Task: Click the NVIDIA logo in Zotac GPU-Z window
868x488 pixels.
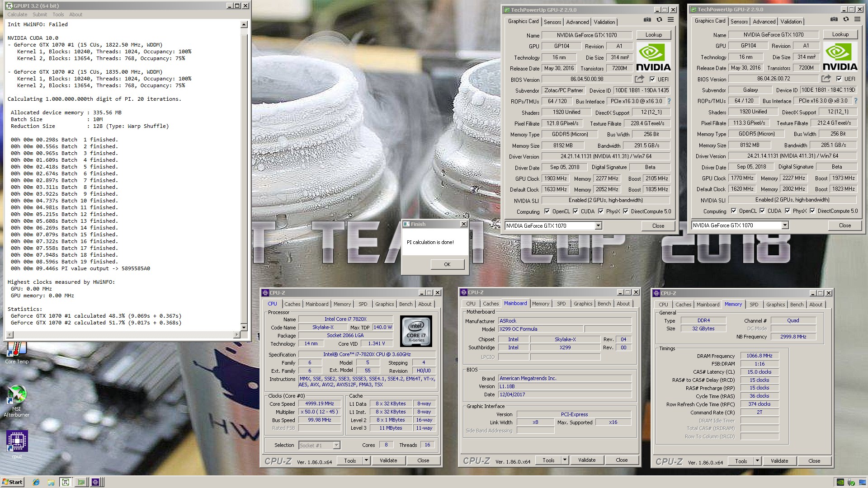Action: coord(653,57)
